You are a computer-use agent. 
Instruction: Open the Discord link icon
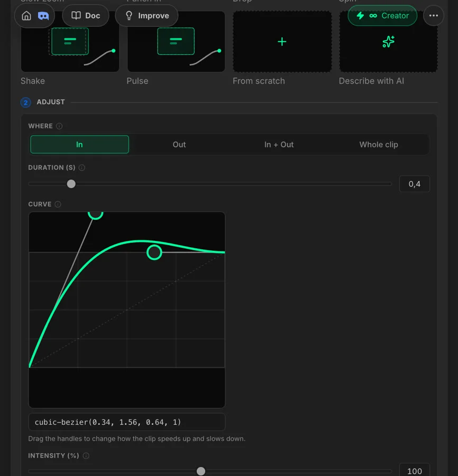pos(43,16)
